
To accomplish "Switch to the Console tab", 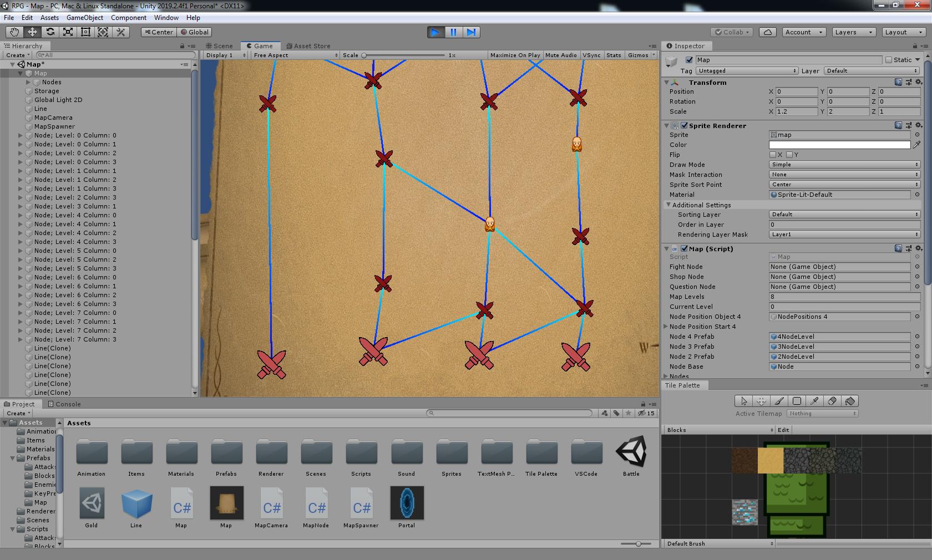I will [64, 404].
